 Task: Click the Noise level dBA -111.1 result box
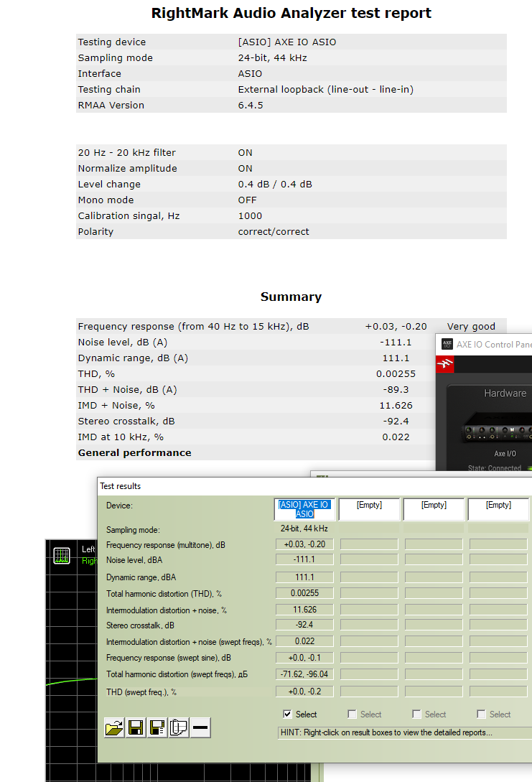[x=304, y=559]
